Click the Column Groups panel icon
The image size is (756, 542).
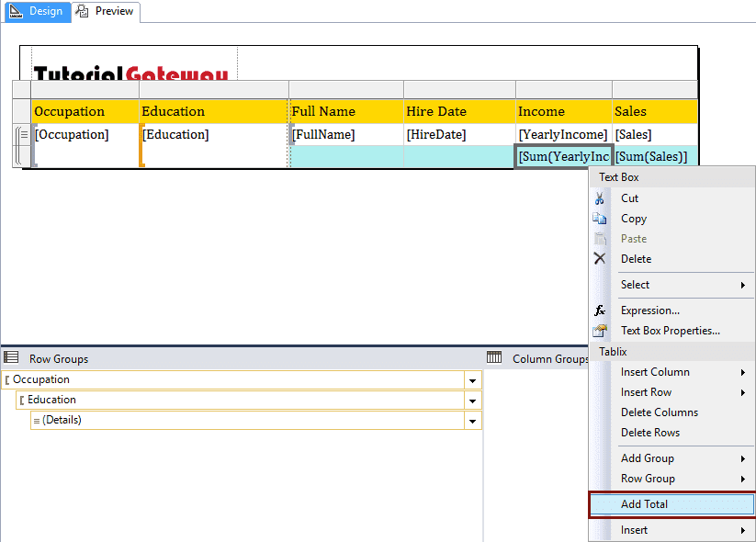coord(494,358)
